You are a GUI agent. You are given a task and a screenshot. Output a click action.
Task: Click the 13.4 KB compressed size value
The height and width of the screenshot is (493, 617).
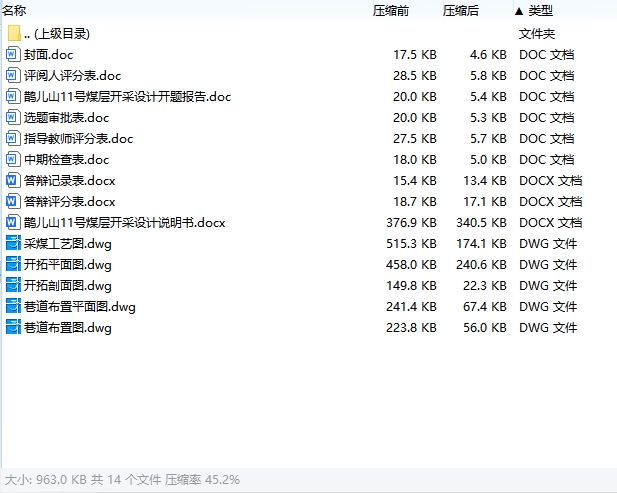[x=485, y=181]
